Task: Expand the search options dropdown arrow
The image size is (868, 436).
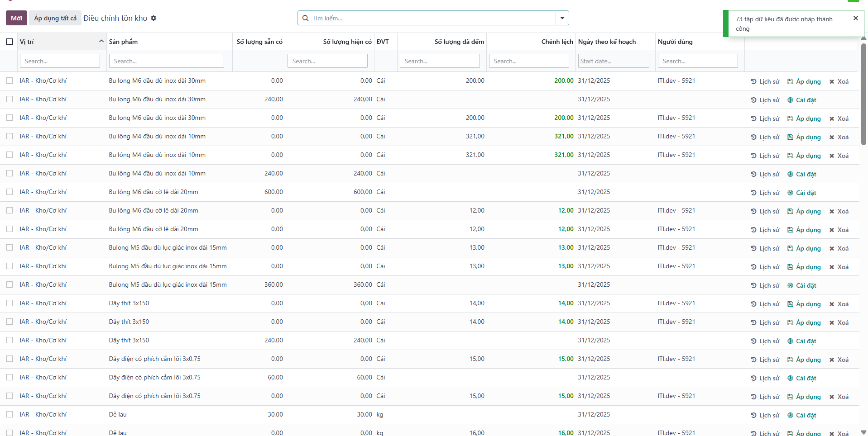Action: click(x=562, y=18)
